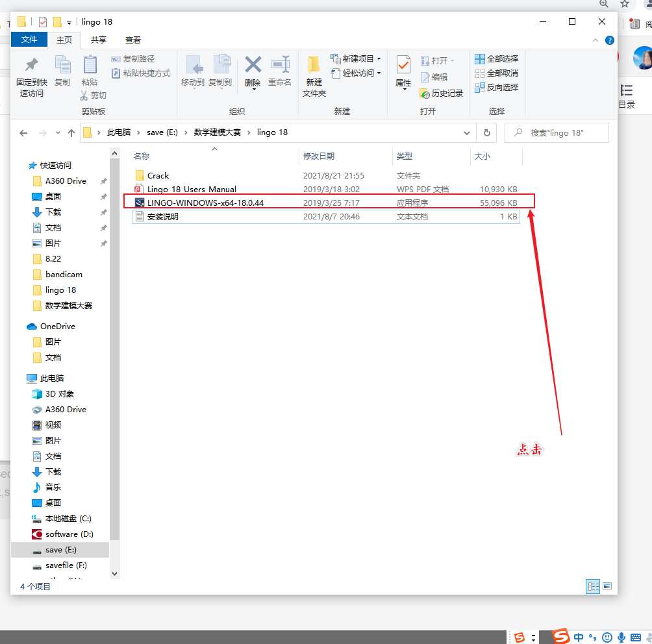Viewport: 652px width, 644px height.
Task: Open 快速访问 (Quick access) in the sidebar
Action: click(x=55, y=166)
